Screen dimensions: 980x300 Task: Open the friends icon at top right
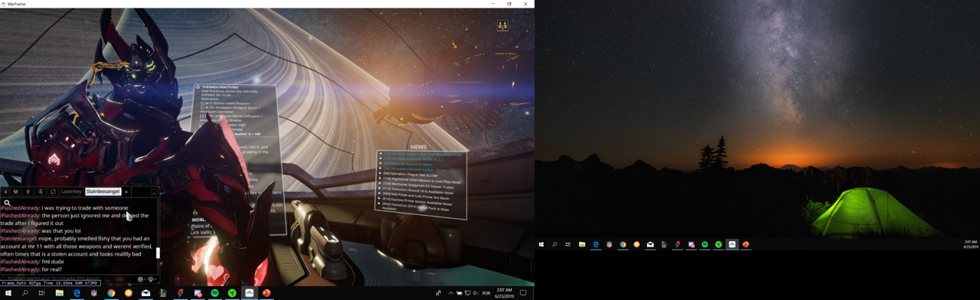pyautogui.click(x=502, y=25)
